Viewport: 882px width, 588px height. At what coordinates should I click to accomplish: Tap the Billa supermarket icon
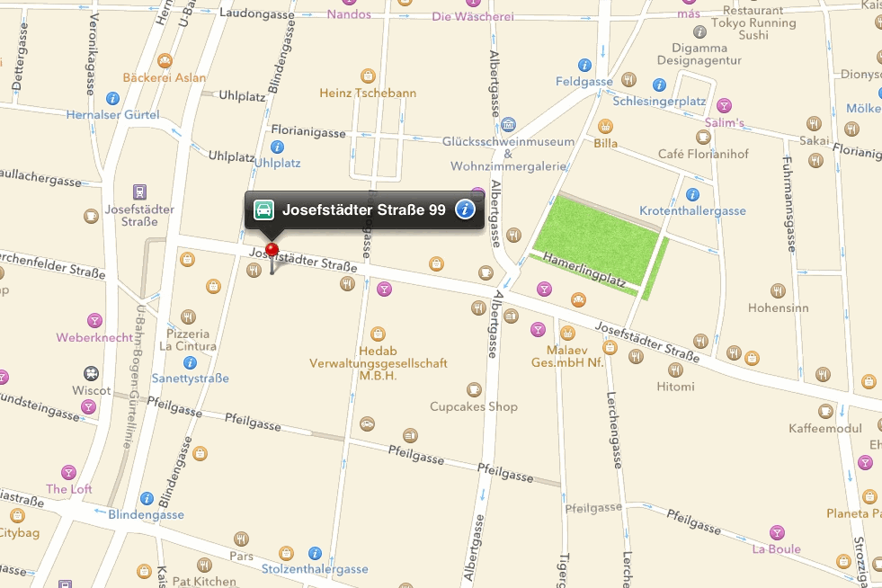point(605,126)
